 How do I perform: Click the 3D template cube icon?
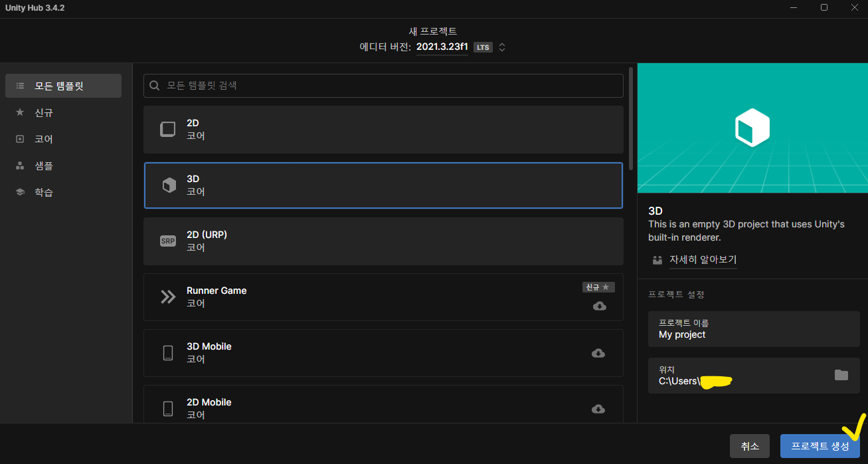click(169, 185)
